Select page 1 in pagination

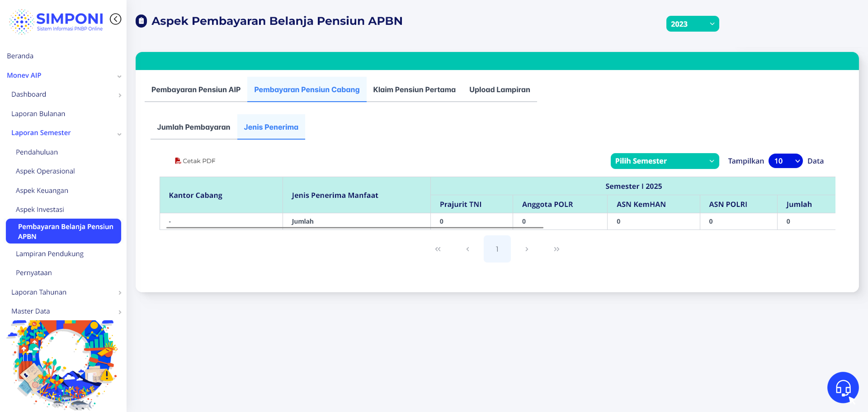(x=497, y=249)
